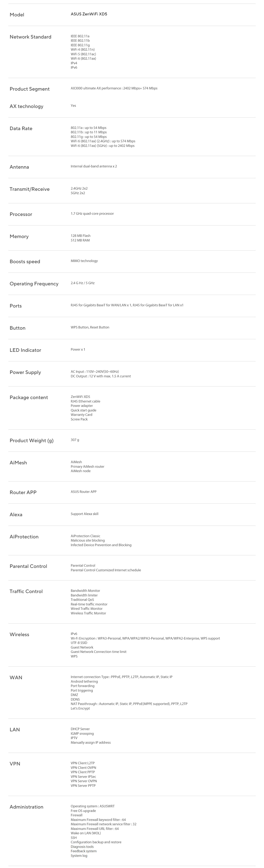Click the 307 g product weight value
This screenshot has width=264, height=868.
(75, 440)
